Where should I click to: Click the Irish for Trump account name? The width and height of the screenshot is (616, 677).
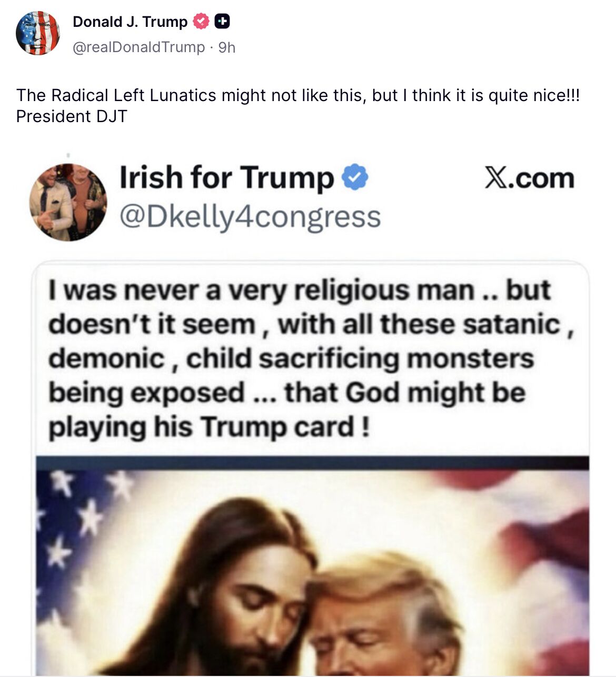click(x=227, y=177)
